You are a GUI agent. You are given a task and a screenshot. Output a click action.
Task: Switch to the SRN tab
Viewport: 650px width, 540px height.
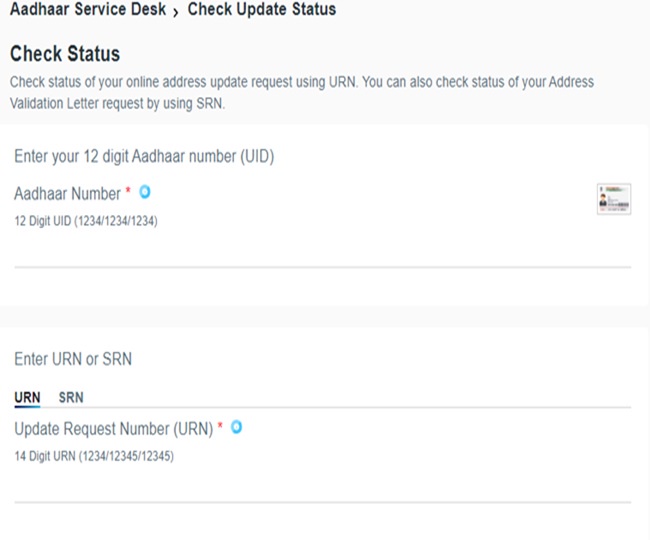click(x=71, y=397)
